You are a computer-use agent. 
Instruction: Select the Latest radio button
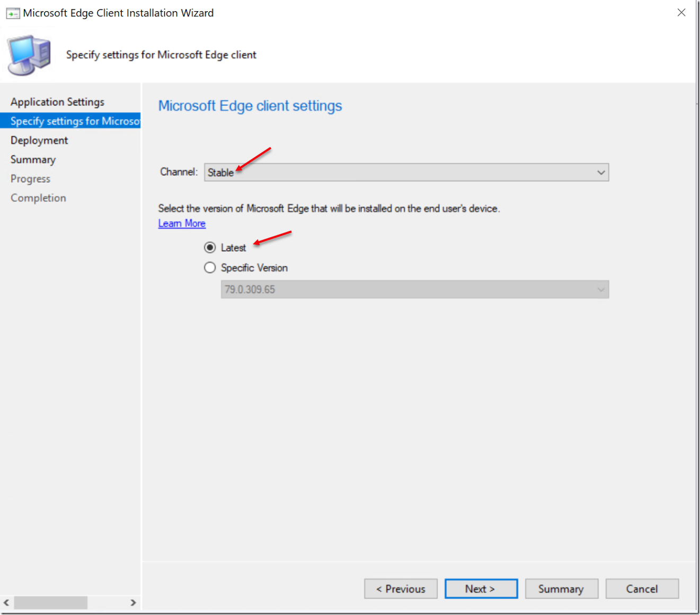point(210,247)
